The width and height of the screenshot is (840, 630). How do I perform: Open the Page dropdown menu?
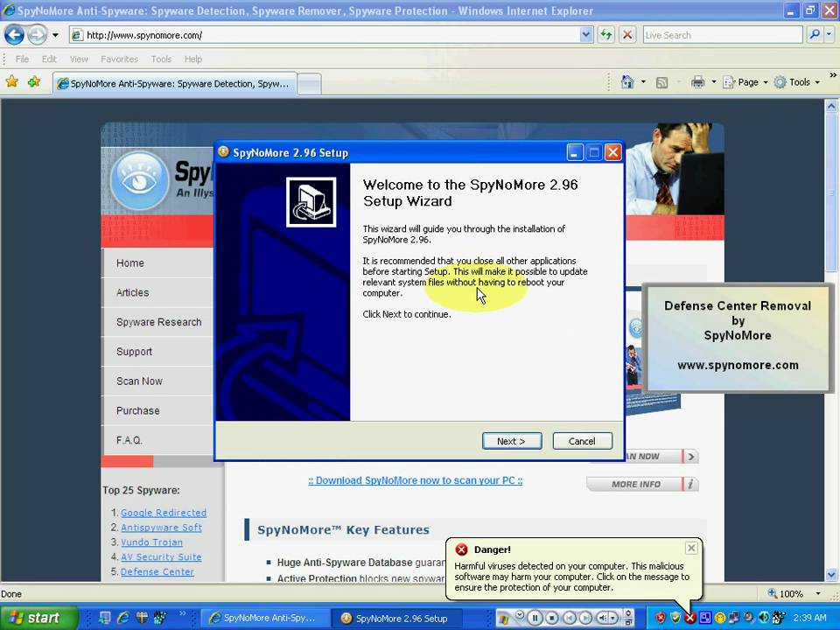tap(745, 82)
